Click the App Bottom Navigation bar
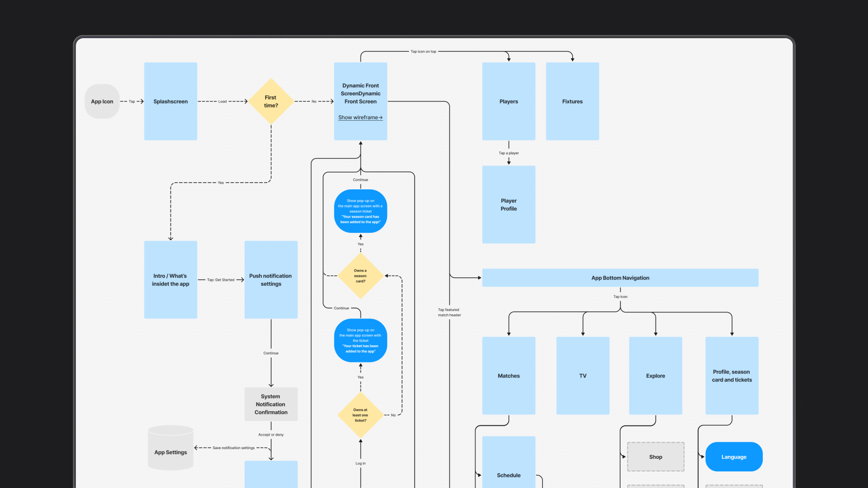This screenshot has width=868, height=488. [620, 278]
